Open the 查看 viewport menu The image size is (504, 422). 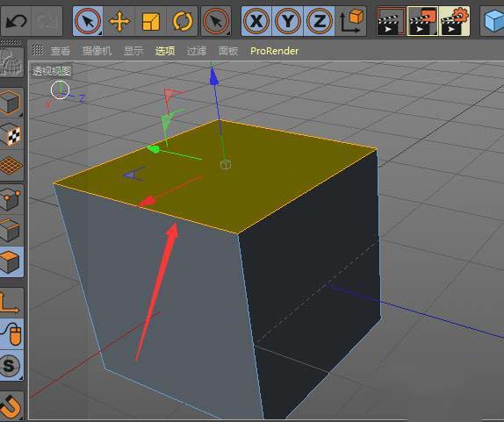click(x=60, y=51)
